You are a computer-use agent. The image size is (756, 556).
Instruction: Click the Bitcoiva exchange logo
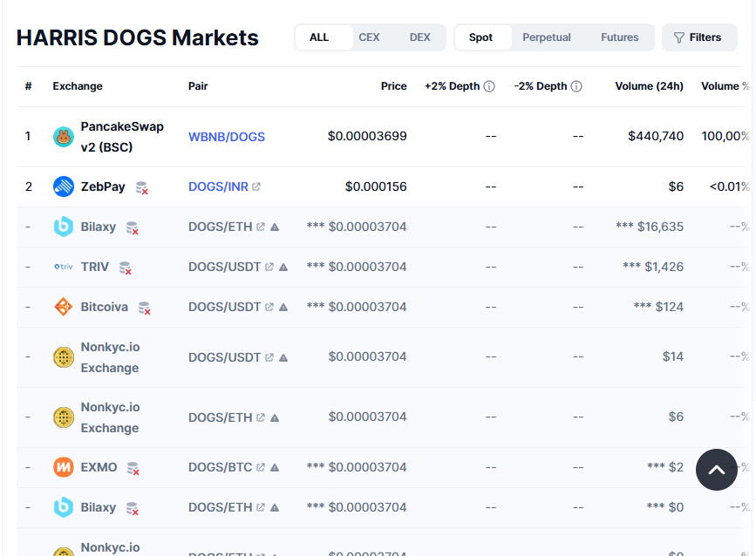[x=63, y=307]
